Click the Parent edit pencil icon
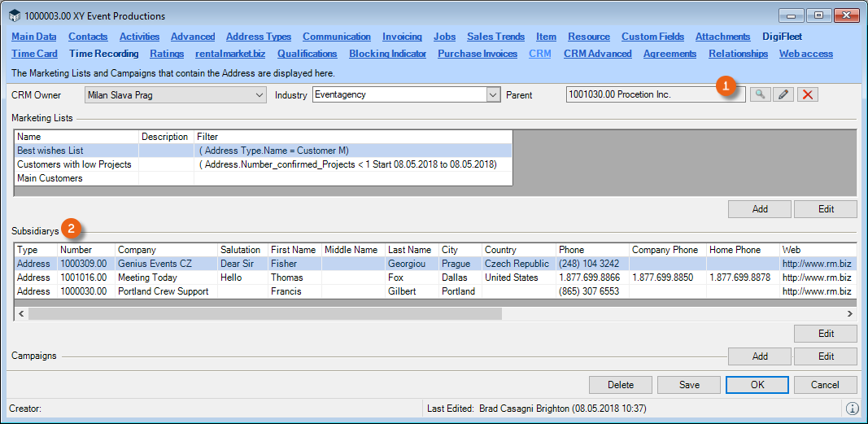868x424 pixels. (x=783, y=95)
